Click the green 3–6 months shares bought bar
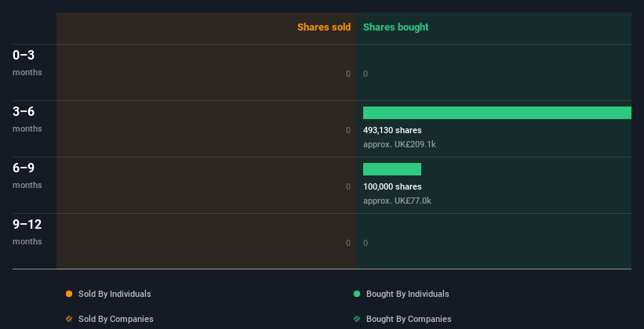 [x=497, y=113]
